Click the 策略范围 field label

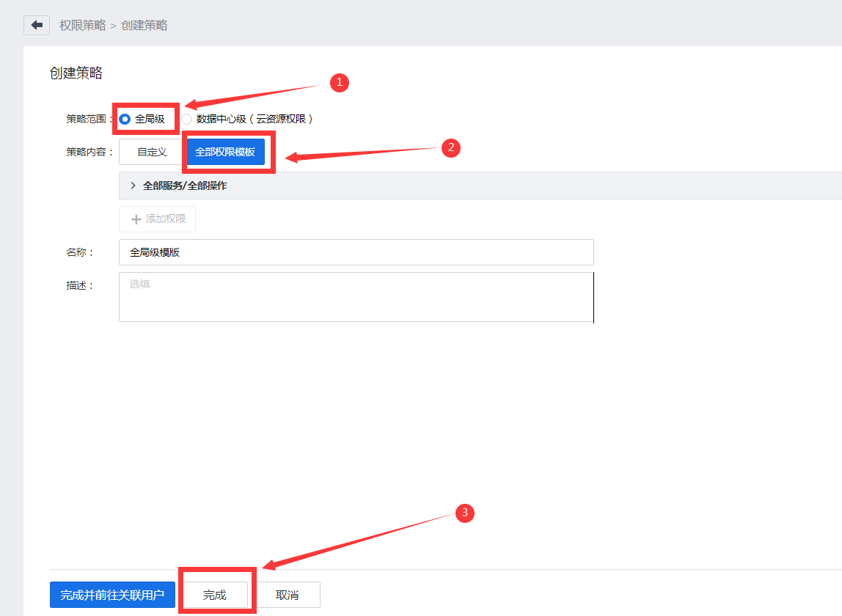[87, 119]
